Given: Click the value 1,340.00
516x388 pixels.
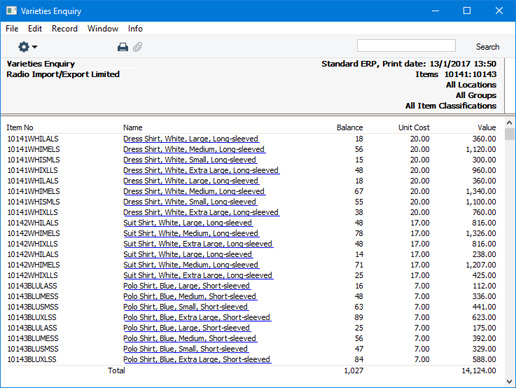Looking at the screenshot, I should [481, 191].
